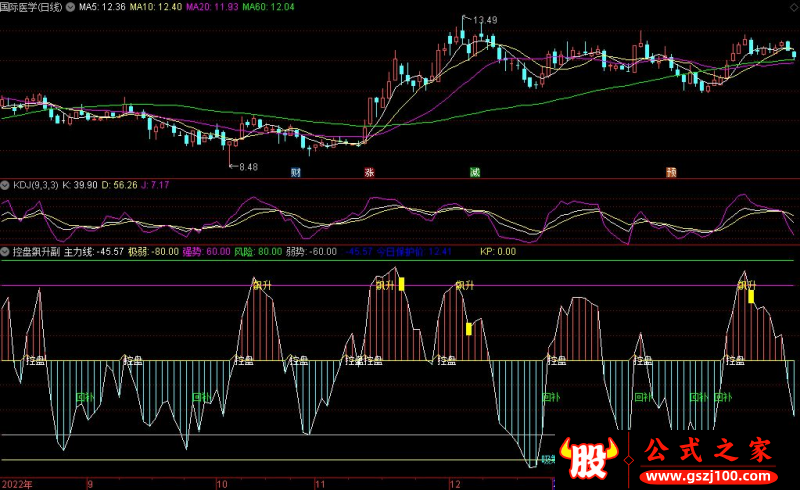Click the J: 7.17 value
Screen dimensions: 800x490
pyautogui.click(x=155, y=185)
